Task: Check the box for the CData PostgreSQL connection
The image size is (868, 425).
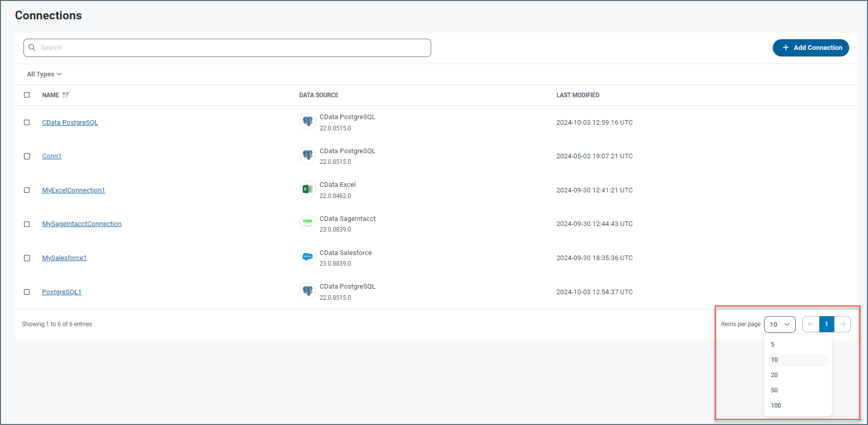Action: tap(27, 123)
